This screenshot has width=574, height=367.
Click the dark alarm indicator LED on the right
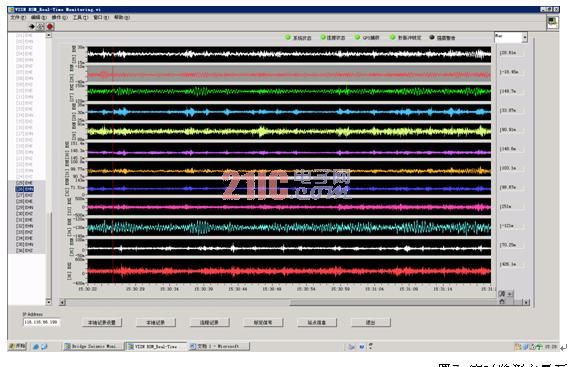point(432,37)
